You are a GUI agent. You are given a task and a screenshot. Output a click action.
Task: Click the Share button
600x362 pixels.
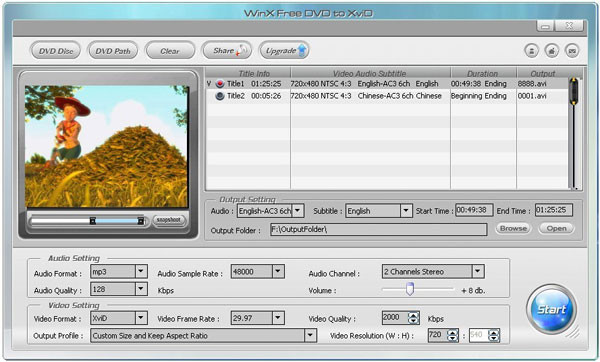point(227,51)
